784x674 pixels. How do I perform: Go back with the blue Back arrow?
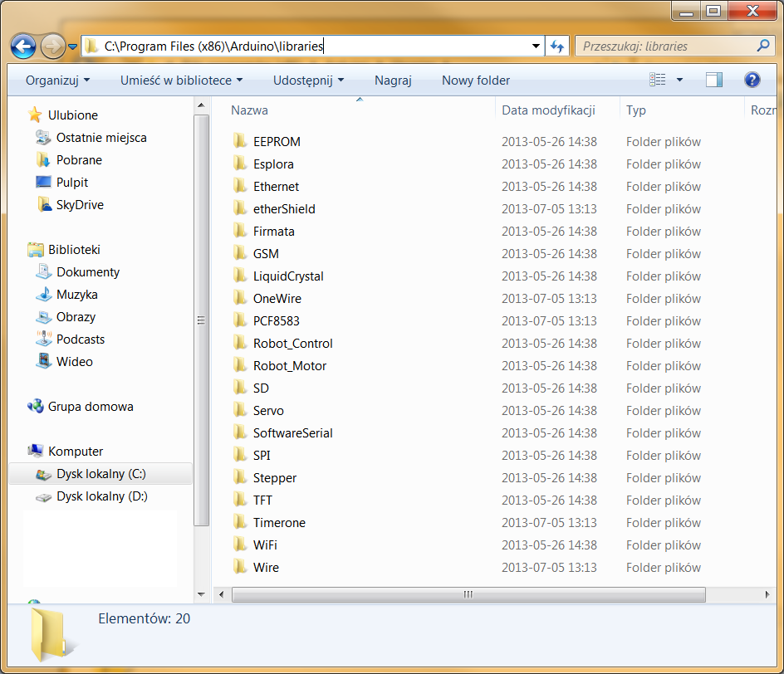[x=23, y=47]
